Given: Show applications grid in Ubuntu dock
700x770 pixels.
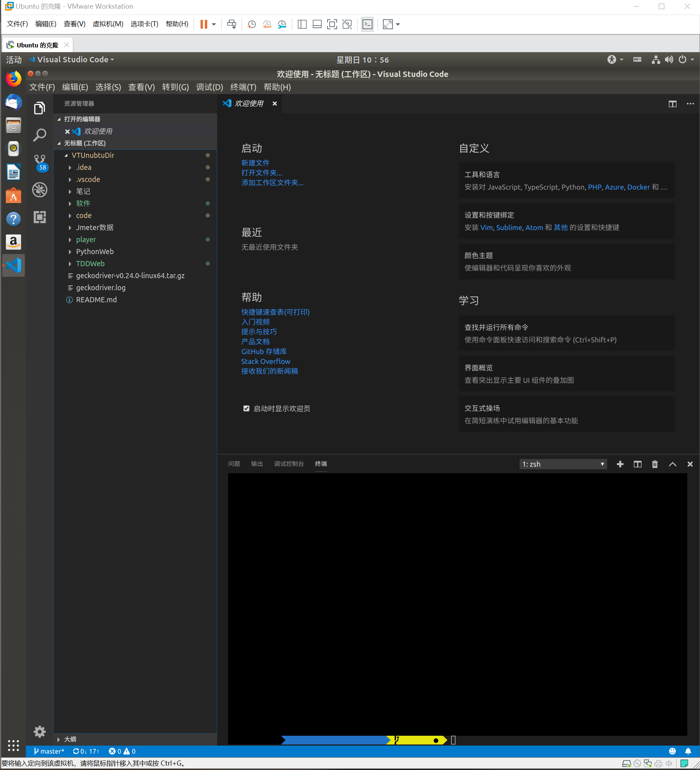Looking at the screenshot, I should [x=13, y=745].
